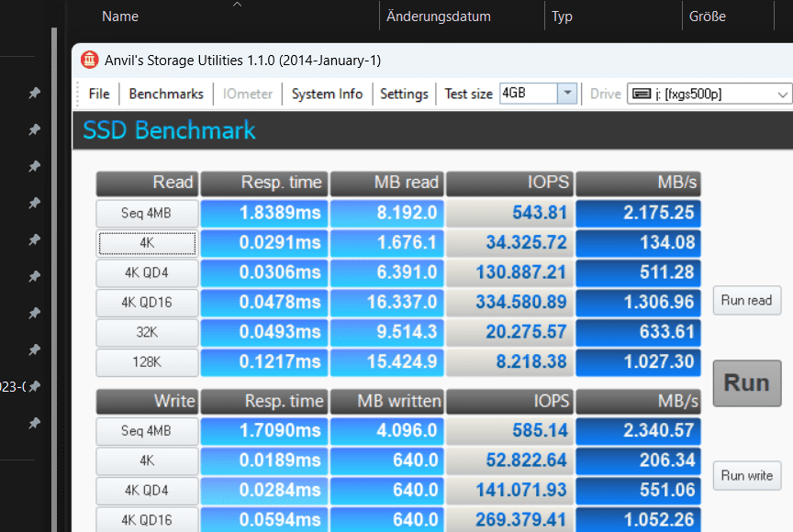Sort by Größe column in Explorer
Screen dimensions: 793x532
point(707,17)
